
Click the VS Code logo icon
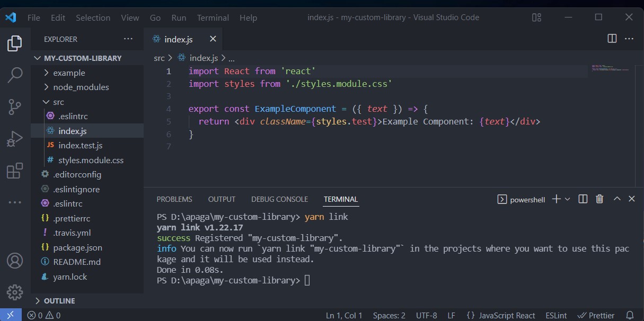[11, 17]
